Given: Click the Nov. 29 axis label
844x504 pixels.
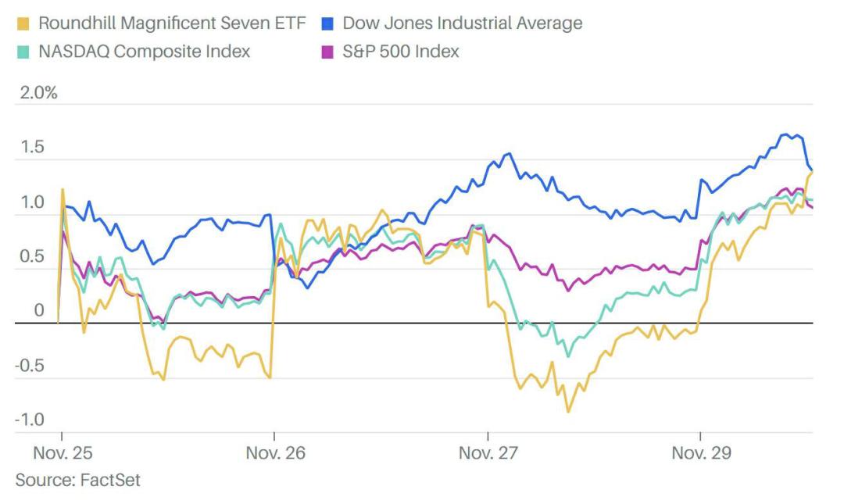Looking at the screenshot, I should tap(701, 453).
